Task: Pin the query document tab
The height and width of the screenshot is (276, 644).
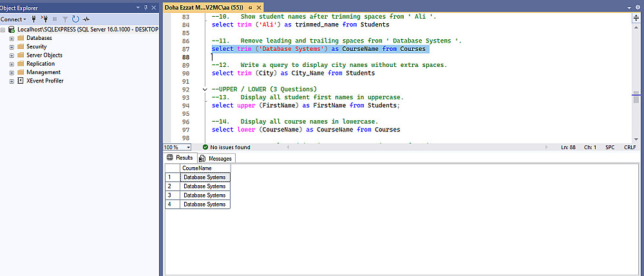Action: pos(250,7)
